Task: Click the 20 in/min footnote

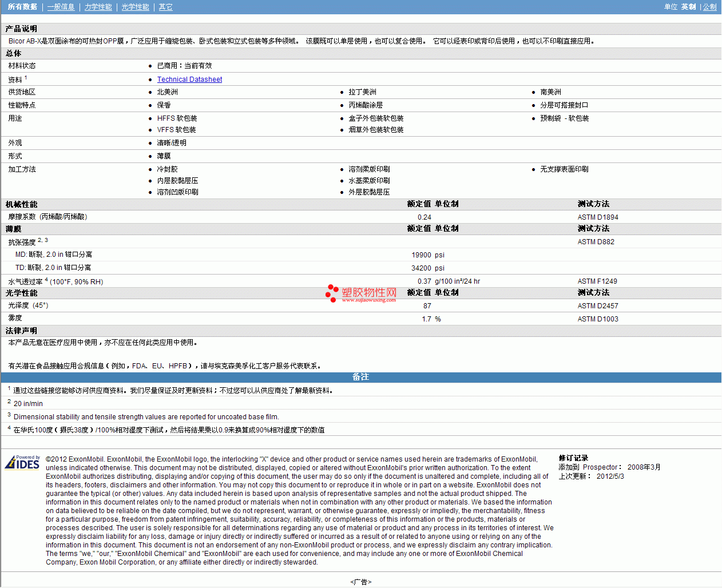Action: point(28,404)
